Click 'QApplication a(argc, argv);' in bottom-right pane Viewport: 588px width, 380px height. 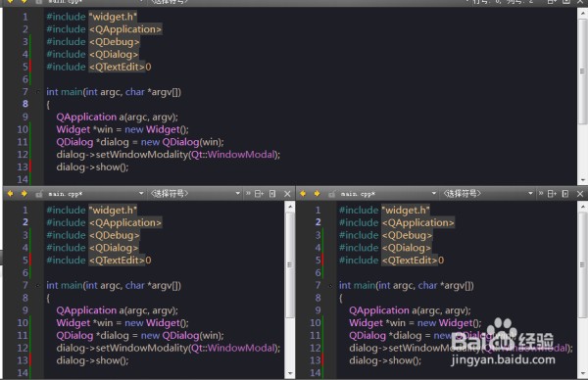pyautogui.click(x=411, y=310)
